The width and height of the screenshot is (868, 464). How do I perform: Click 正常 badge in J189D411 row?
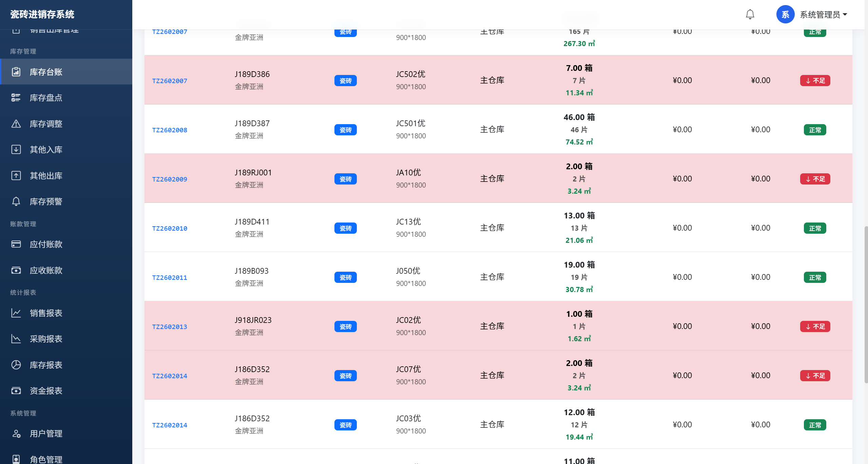815,228
